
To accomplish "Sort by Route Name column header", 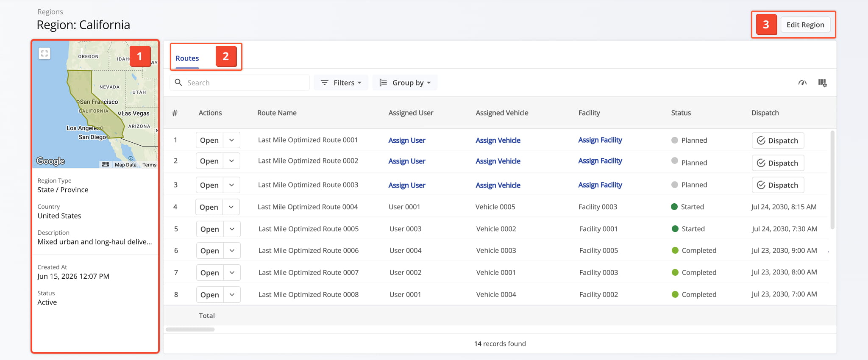I will coord(277,113).
